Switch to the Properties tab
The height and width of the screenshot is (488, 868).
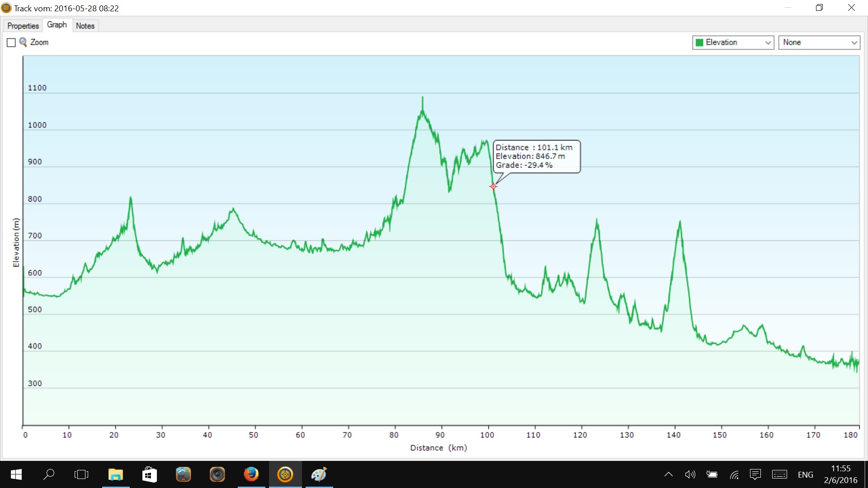click(x=23, y=26)
